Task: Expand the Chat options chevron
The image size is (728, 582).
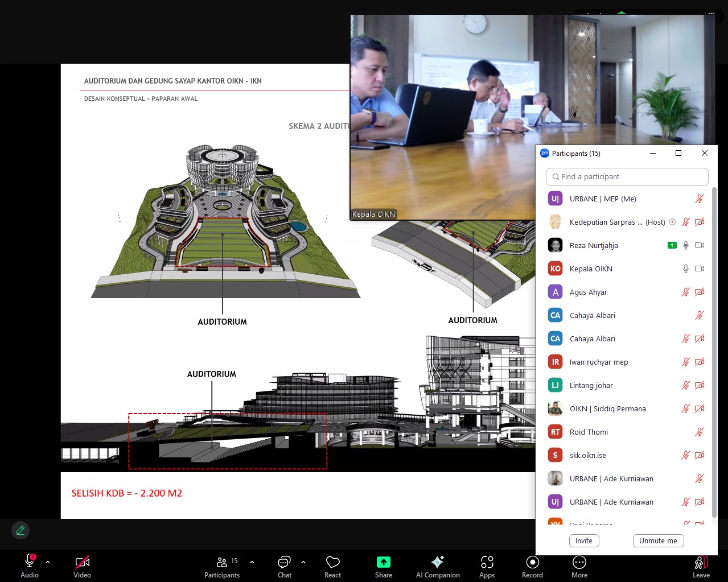Action: click(x=303, y=562)
